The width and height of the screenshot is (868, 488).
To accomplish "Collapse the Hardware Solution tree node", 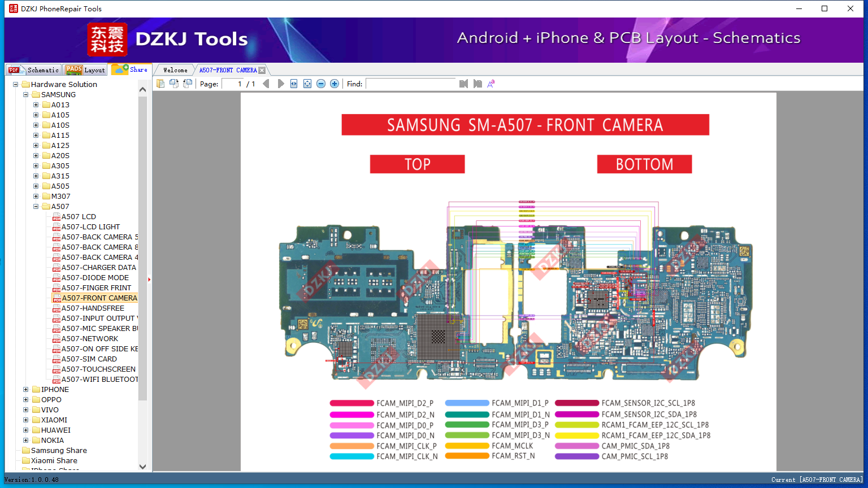I will tap(16, 84).
